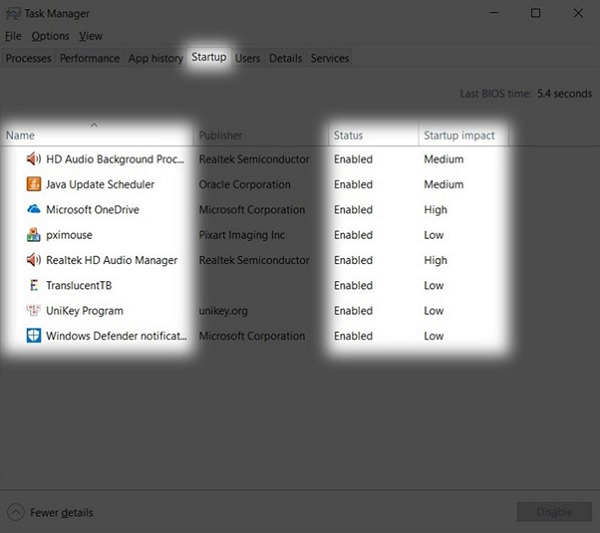This screenshot has height=533, width=600.
Task: Sort by the Name column header
Action: pos(20,135)
